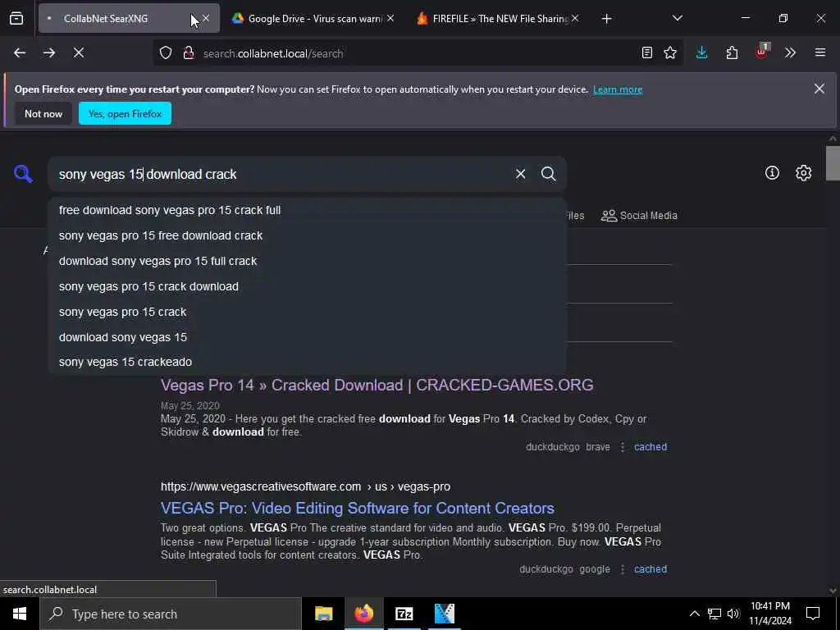Open the volume speaker tray icon
Viewport: 840px width, 630px height.
click(733, 614)
